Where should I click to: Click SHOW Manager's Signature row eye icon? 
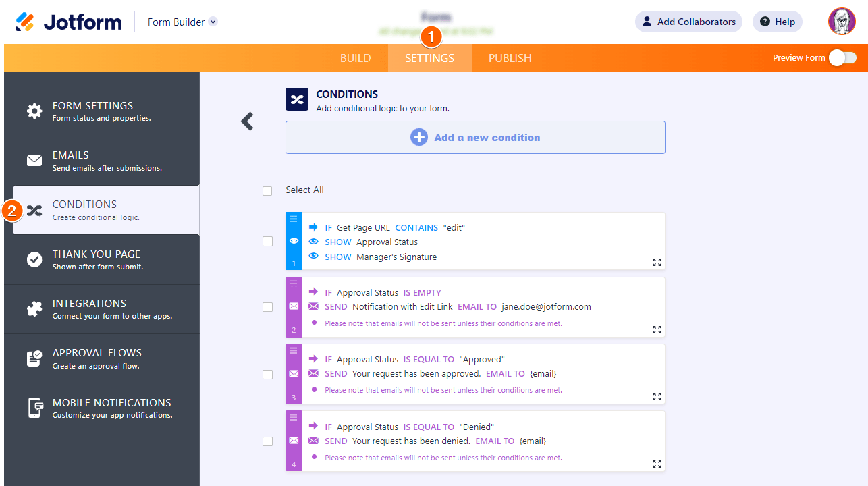pyautogui.click(x=313, y=256)
